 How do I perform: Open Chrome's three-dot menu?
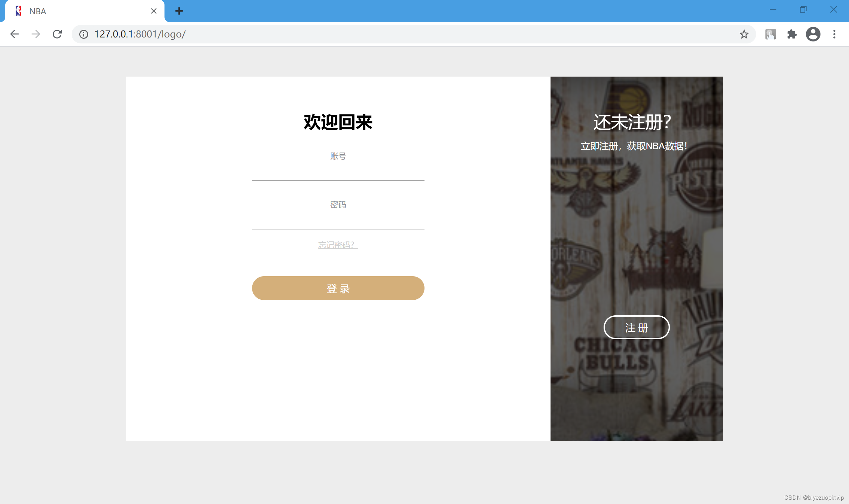pyautogui.click(x=834, y=34)
